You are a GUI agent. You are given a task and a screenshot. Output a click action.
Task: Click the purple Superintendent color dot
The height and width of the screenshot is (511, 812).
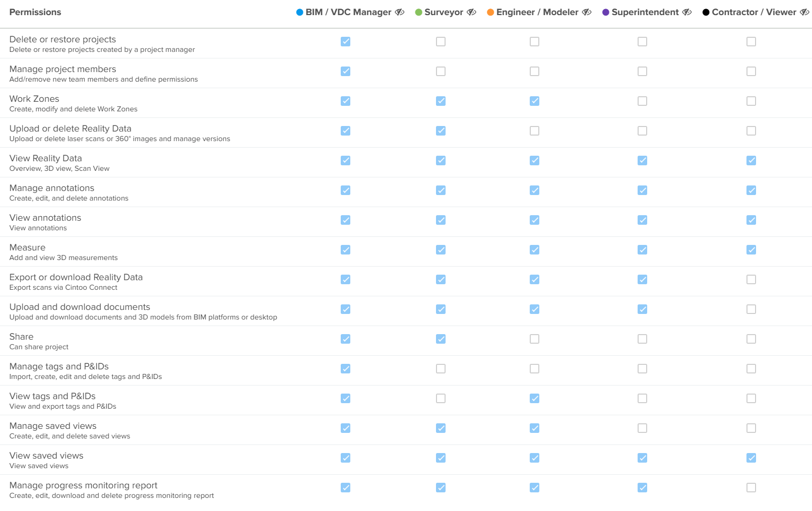(606, 12)
